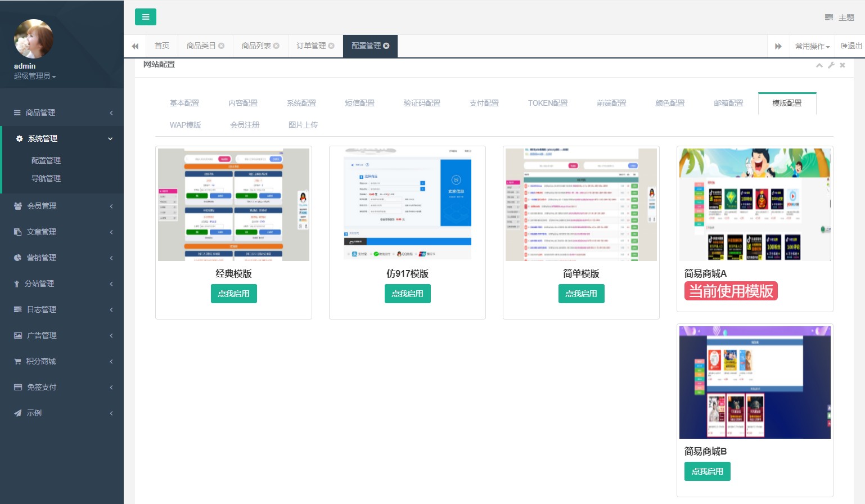Expand the 文章管理 menu chevron

coord(111,232)
